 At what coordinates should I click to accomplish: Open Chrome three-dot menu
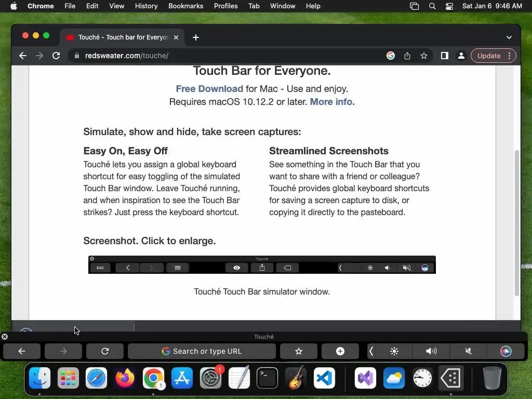pos(509,56)
